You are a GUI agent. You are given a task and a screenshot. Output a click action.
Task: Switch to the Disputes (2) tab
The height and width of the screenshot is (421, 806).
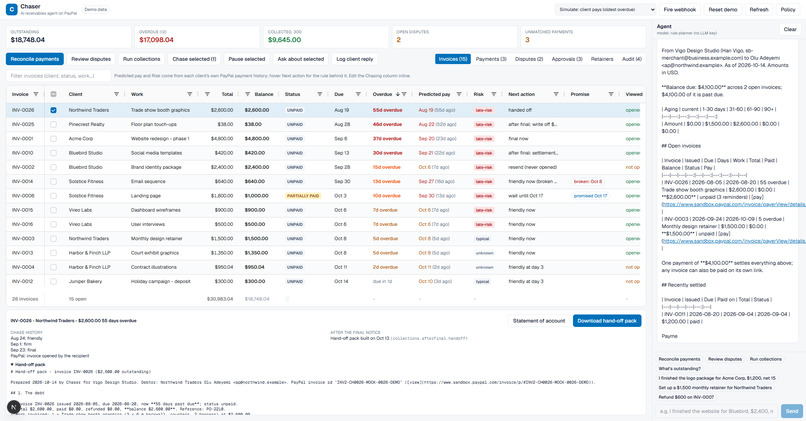pos(529,59)
